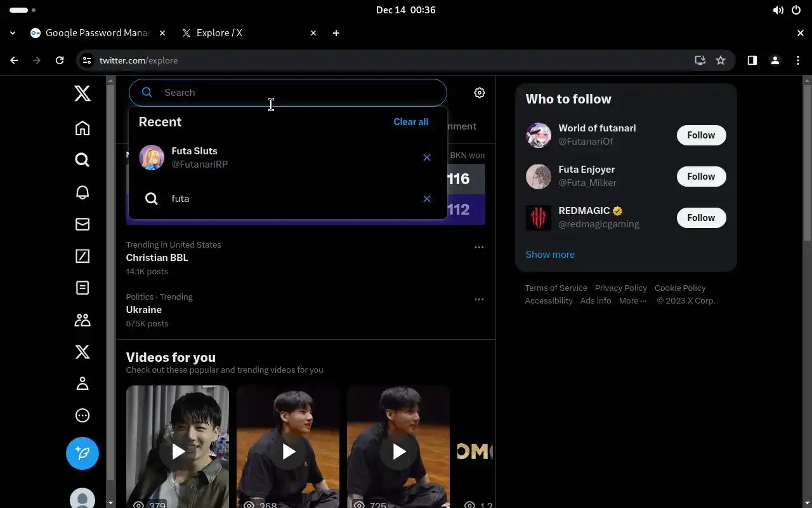Image resolution: width=812 pixels, height=508 pixels.
Task: Focus the Search input field
Action: tap(288, 93)
